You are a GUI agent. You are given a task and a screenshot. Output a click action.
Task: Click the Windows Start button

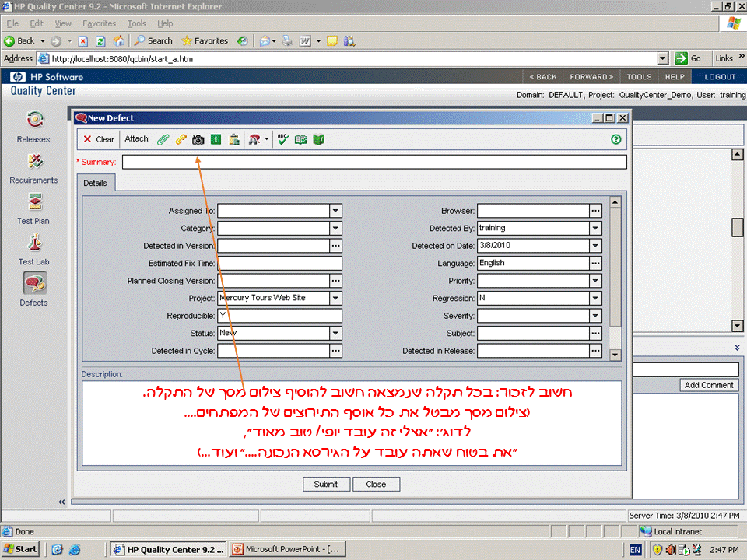pos(20,549)
